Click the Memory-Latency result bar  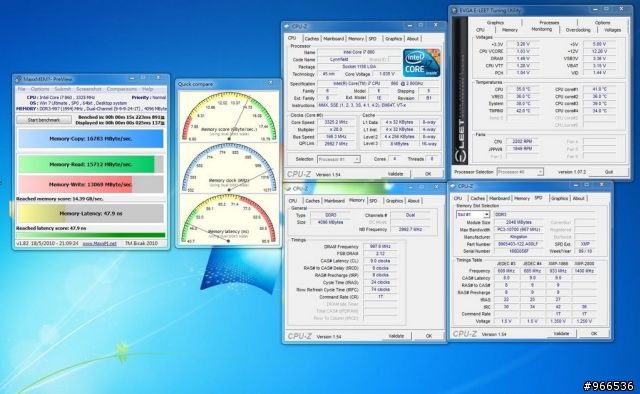[91, 214]
